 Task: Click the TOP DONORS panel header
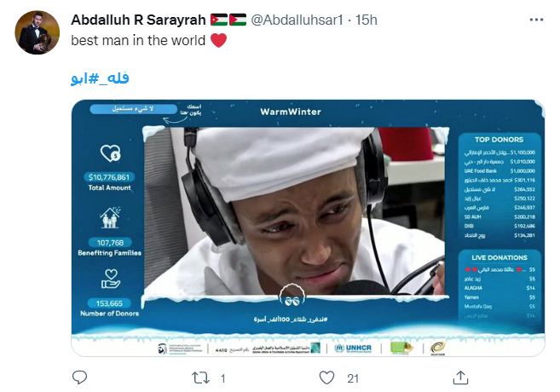pos(499,140)
